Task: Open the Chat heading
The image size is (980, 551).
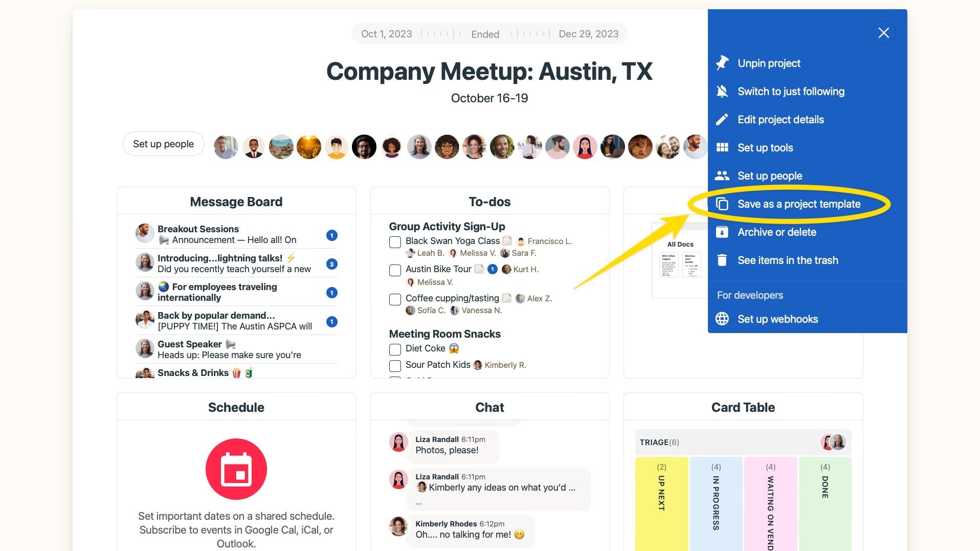Action: [489, 407]
